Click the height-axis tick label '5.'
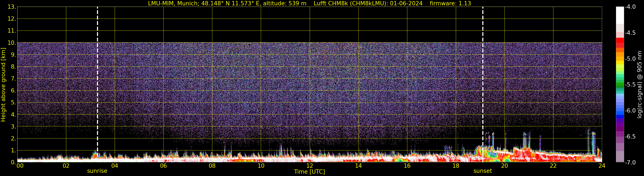Screen dimensions: 644x176 (13, 102)
